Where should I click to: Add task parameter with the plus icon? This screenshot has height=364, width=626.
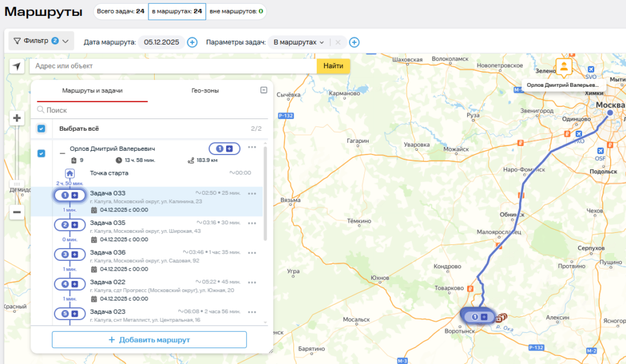click(354, 42)
